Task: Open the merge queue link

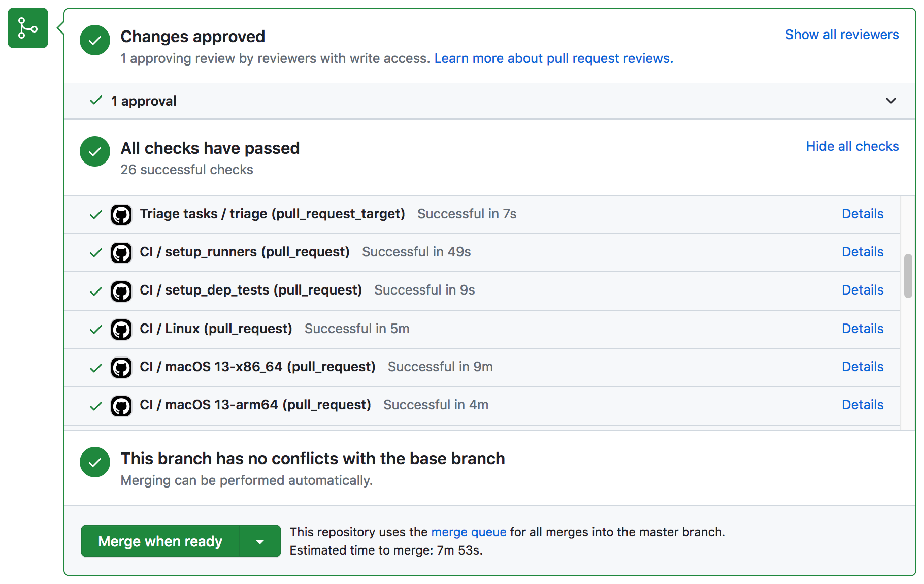Action: [469, 532]
